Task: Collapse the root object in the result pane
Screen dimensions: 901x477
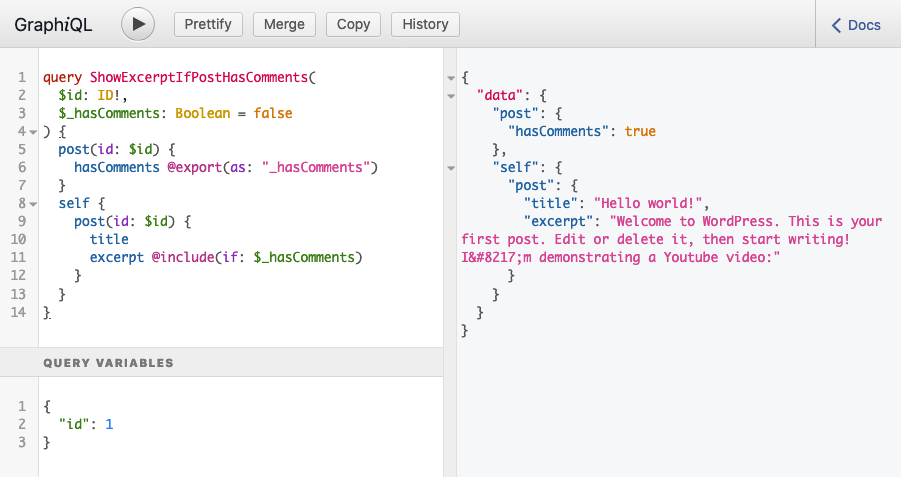Action: [x=450, y=77]
